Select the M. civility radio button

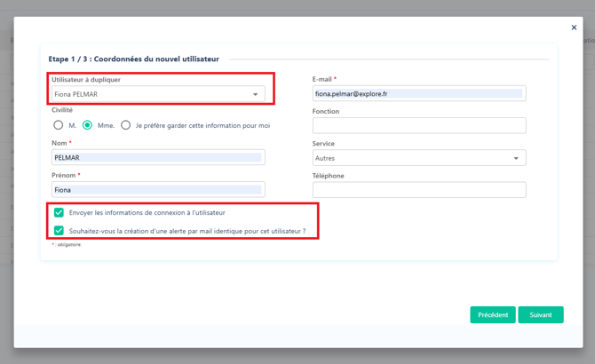pos(59,125)
